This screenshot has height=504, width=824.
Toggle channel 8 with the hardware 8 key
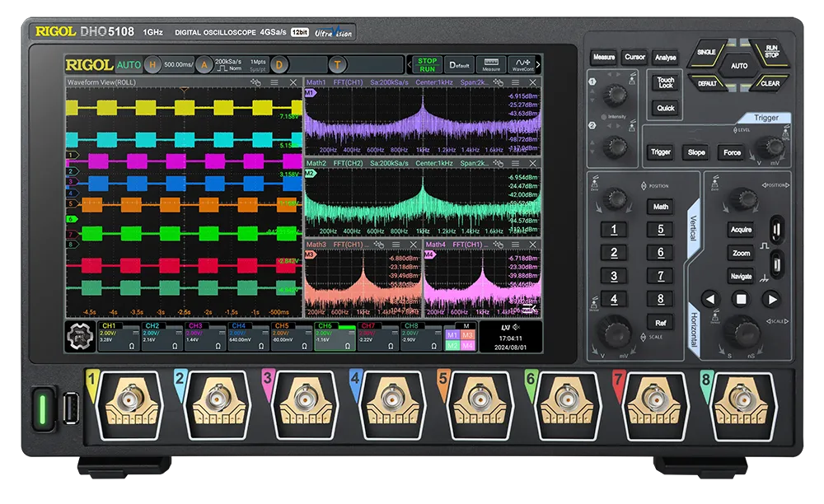click(x=661, y=299)
